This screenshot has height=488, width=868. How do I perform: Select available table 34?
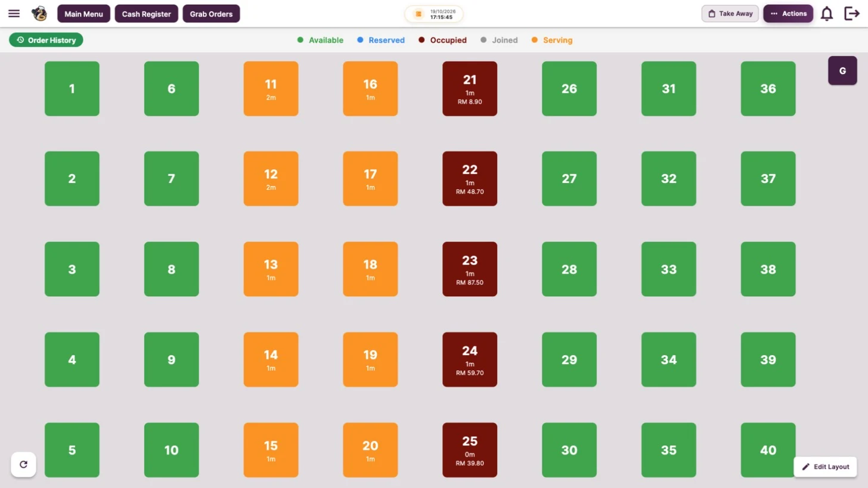pyautogui.click(x=669, y=360)
